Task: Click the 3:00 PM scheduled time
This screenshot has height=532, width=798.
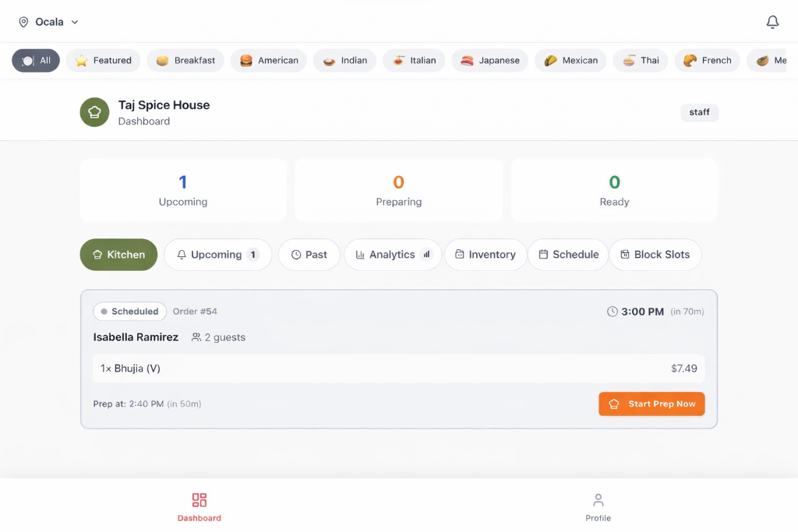Action: click(642, 312)
